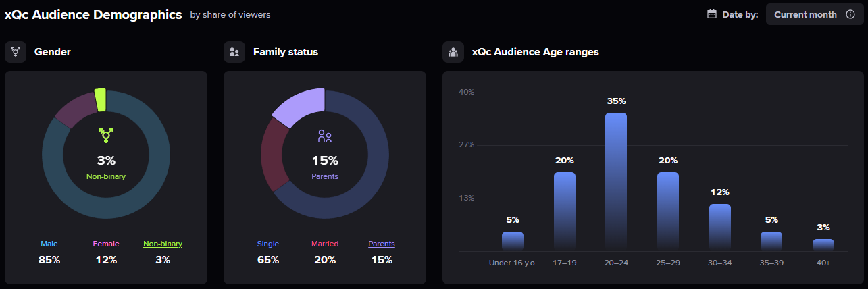Click the Gender panel header icon
Screen dimensions: 868x289
pyautogui.click(x=16, y=52)
